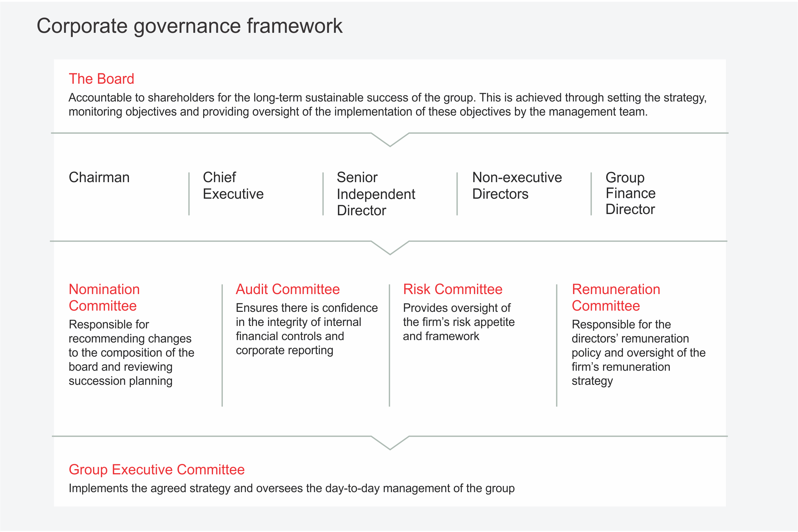The image size is (798, 532).
Task: Click the Chairman role label
Action: [99, 178]
